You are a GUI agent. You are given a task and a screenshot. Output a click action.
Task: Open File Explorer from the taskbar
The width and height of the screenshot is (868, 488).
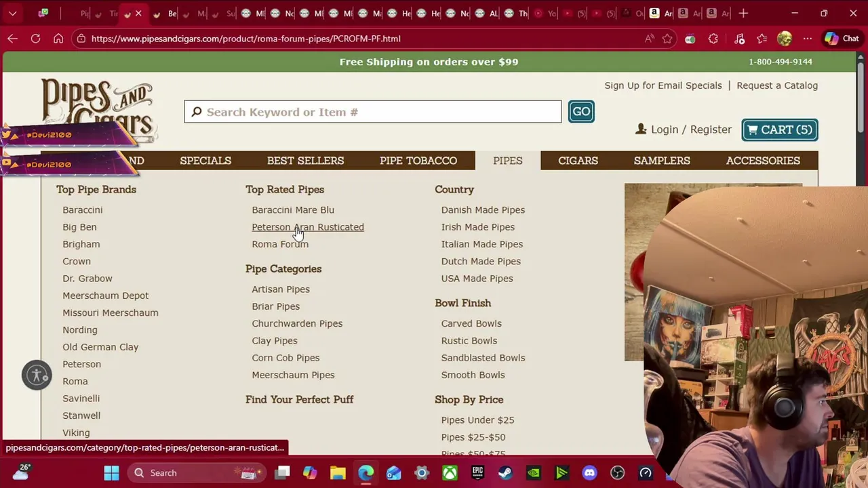point(338,472)
